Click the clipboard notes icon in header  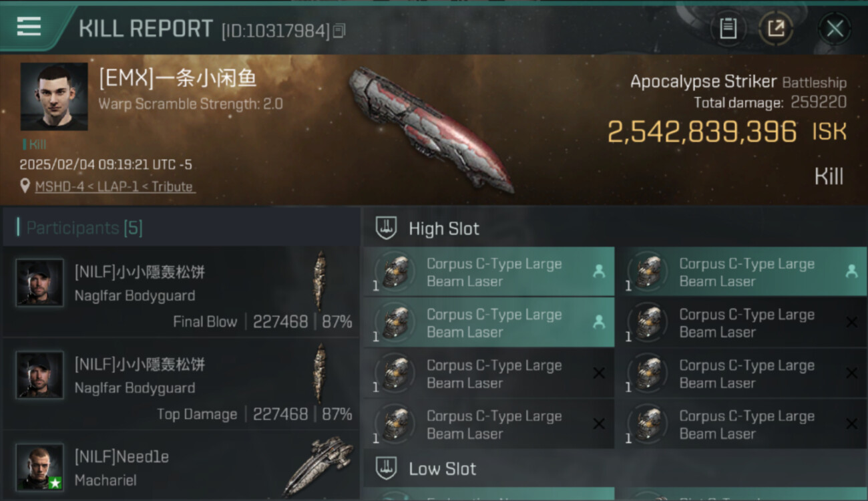[728, 29]
